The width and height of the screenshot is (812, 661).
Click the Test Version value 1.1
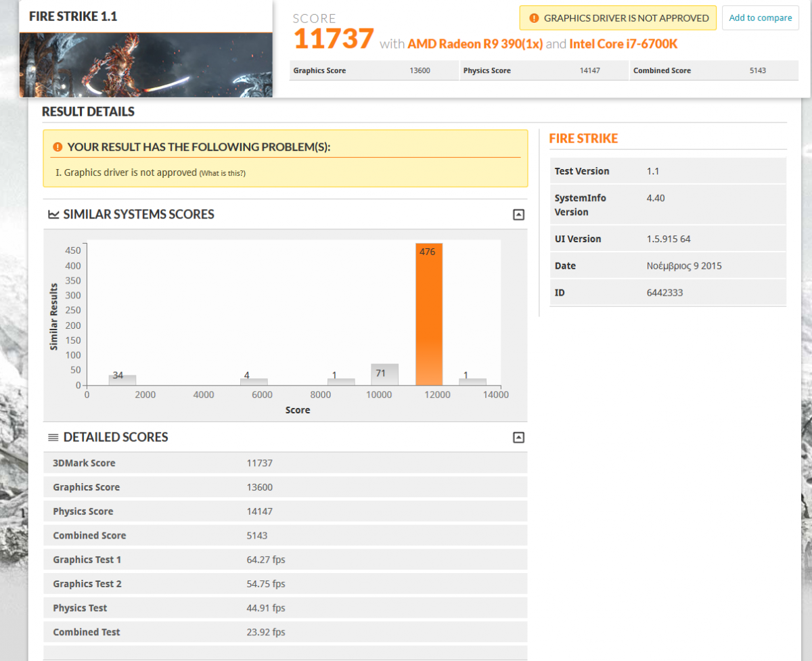point(653,171)
